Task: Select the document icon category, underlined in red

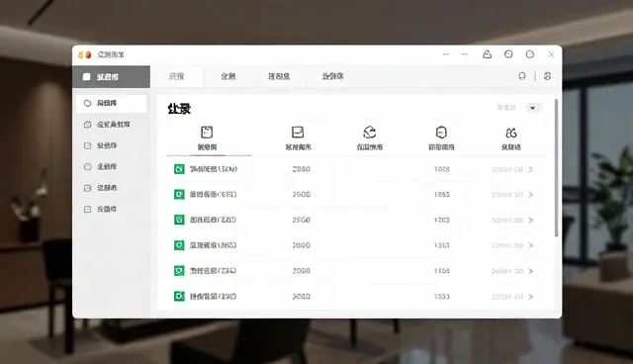Action: point(207,138)
